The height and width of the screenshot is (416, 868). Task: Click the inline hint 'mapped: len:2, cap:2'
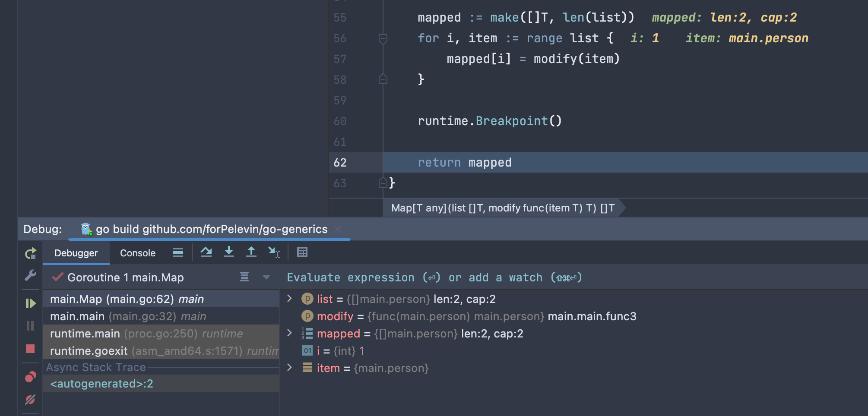pos(724,18)
